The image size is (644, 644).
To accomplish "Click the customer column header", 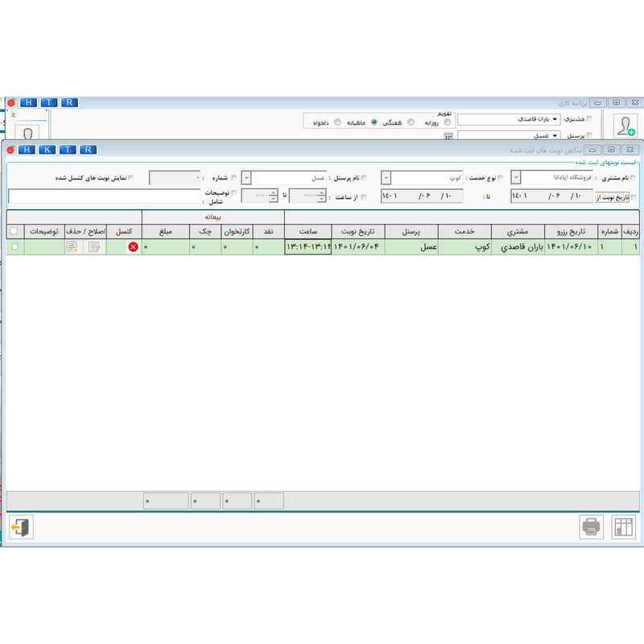I will (x=518, y=232).
